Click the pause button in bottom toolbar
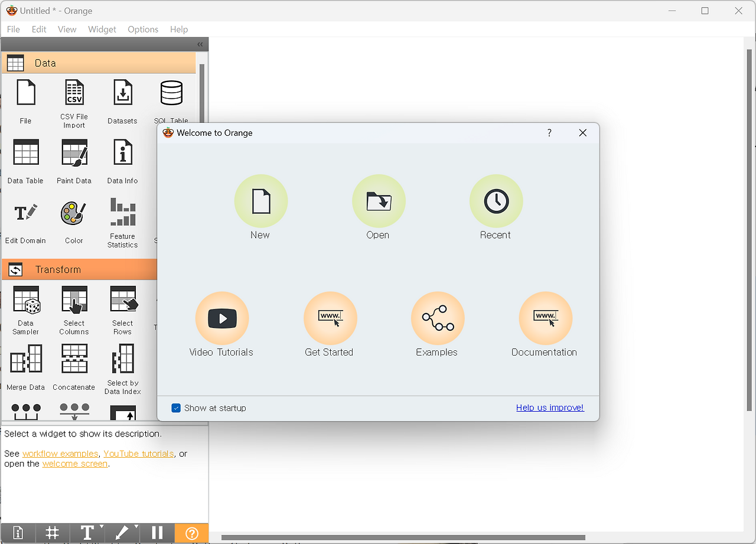This screenshot has width=756, height=544. (157, 533)
